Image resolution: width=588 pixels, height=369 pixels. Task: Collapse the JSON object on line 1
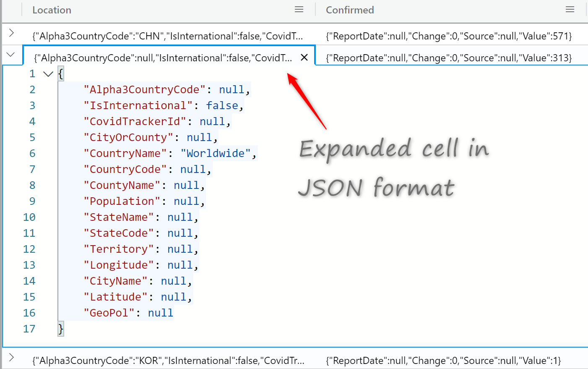[x=47, y=73]
